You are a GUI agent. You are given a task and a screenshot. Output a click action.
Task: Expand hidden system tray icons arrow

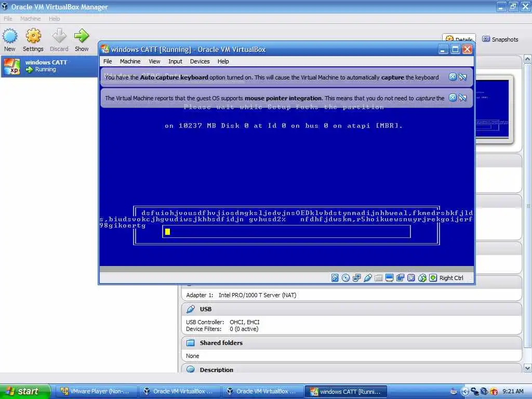coord(465,392)
